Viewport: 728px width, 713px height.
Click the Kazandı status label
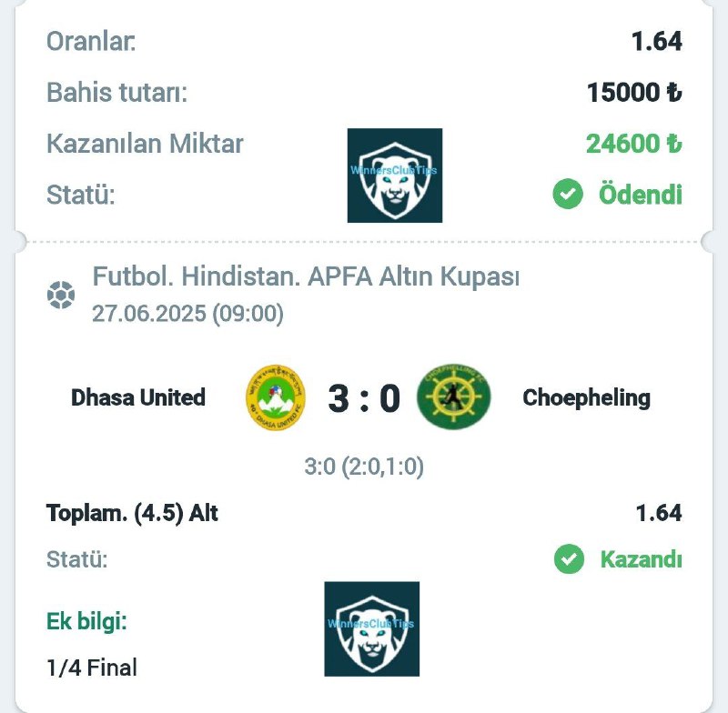pos(642,559)
